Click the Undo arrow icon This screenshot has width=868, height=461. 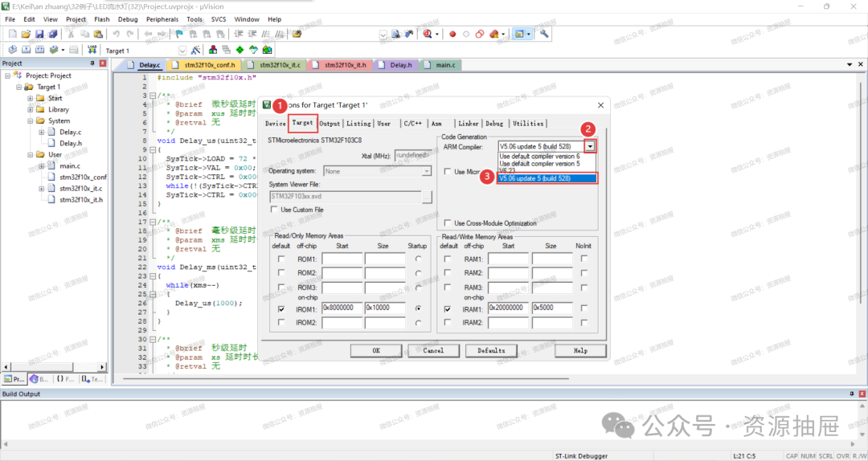[x=117, y=34]
